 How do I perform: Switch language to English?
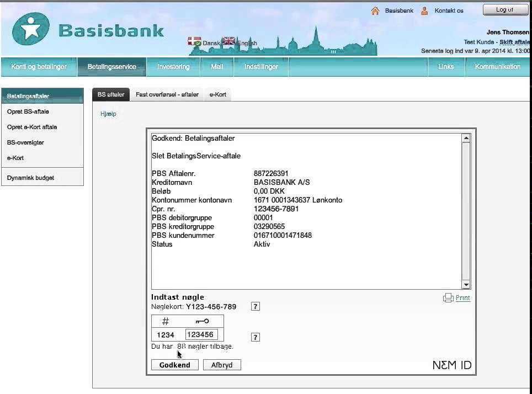tap(247, 43)
